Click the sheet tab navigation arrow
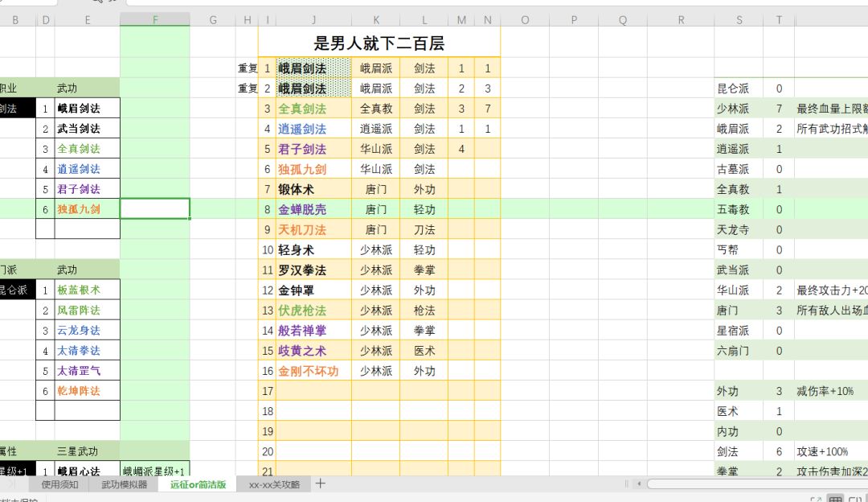 coord(11,484)
